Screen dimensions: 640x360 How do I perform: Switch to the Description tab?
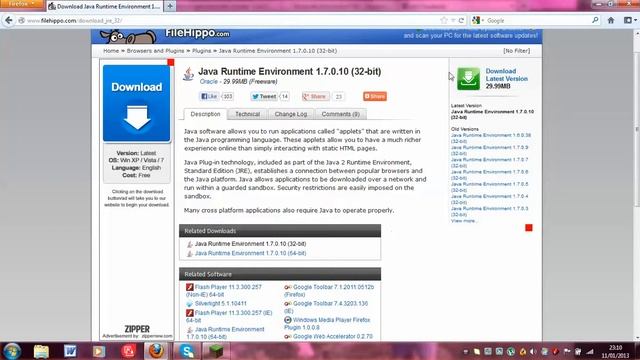coord(205,114)
